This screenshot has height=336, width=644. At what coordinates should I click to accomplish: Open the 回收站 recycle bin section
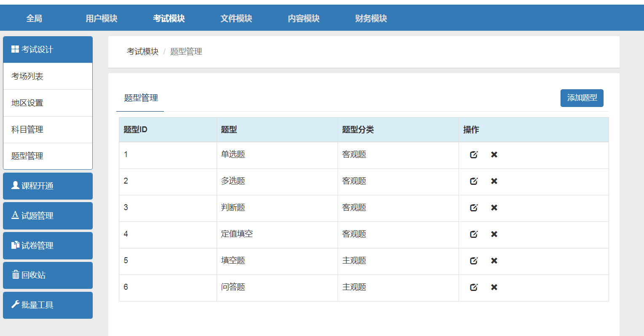click(48, 275)
